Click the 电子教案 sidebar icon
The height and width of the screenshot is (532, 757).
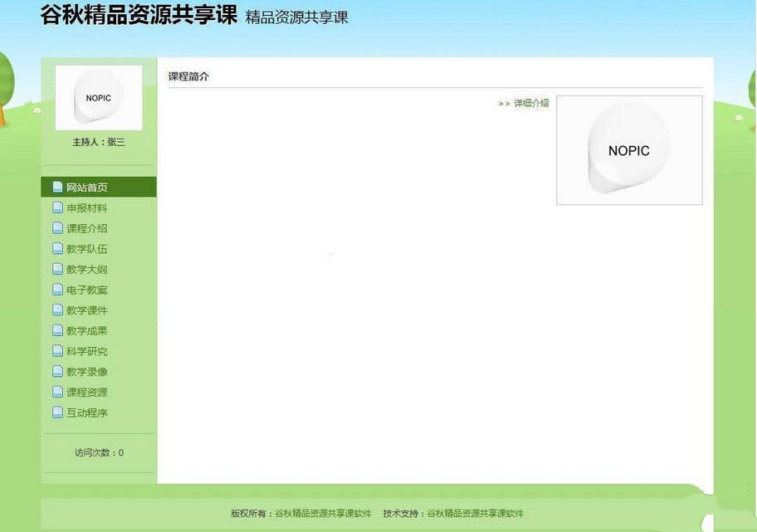pyautogui.click(x=58, y=290)
